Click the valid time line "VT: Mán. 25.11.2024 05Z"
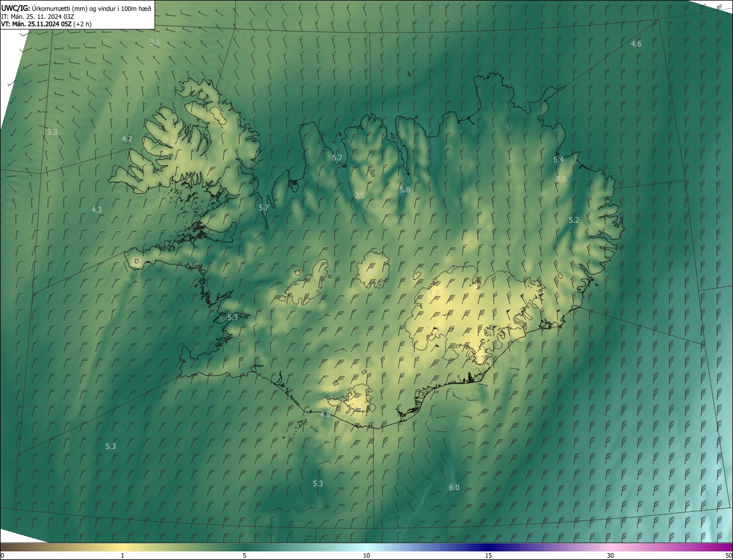This screenshot has height=560, width=733. click(46, 24)
